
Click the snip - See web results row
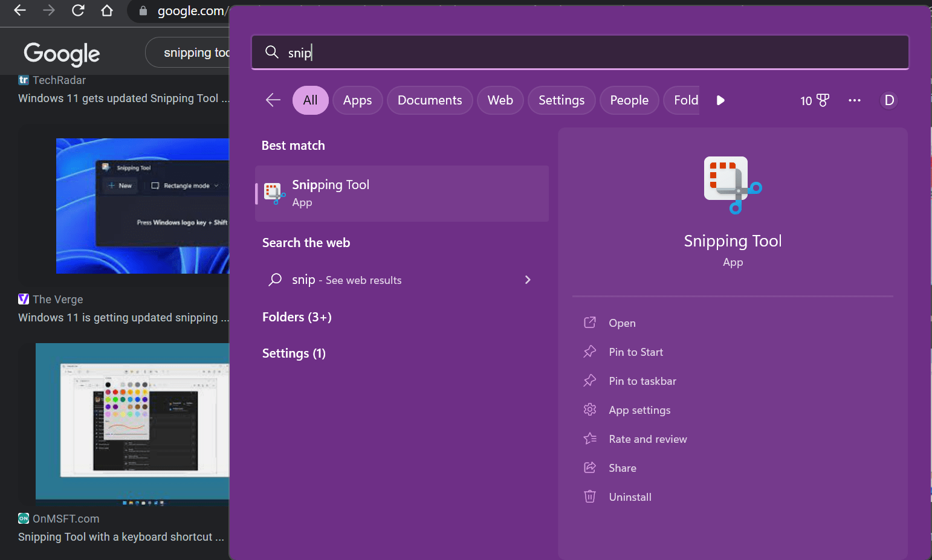402,280
